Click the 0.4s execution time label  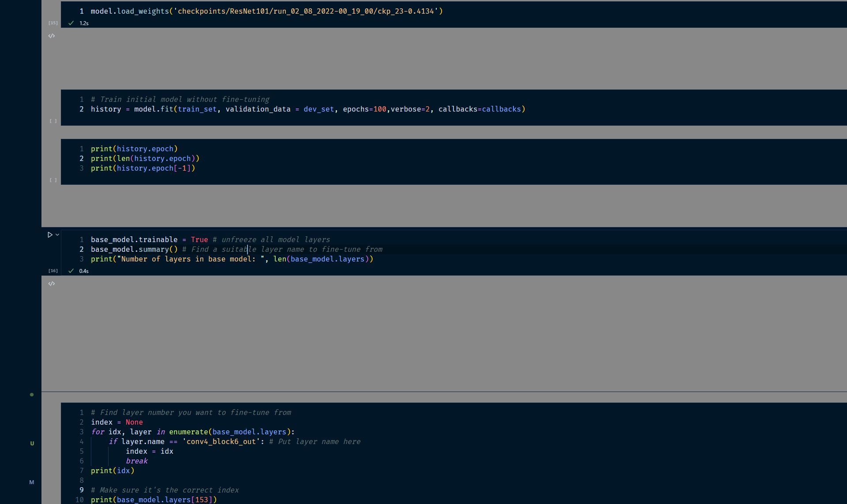[x=84, y=271]
